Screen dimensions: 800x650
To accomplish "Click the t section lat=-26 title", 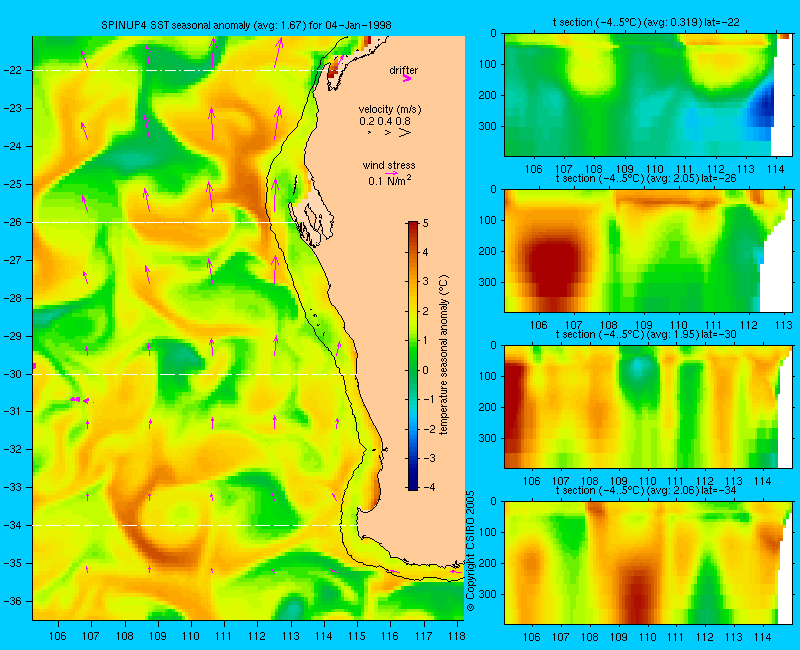I will [x=646, y=179].
